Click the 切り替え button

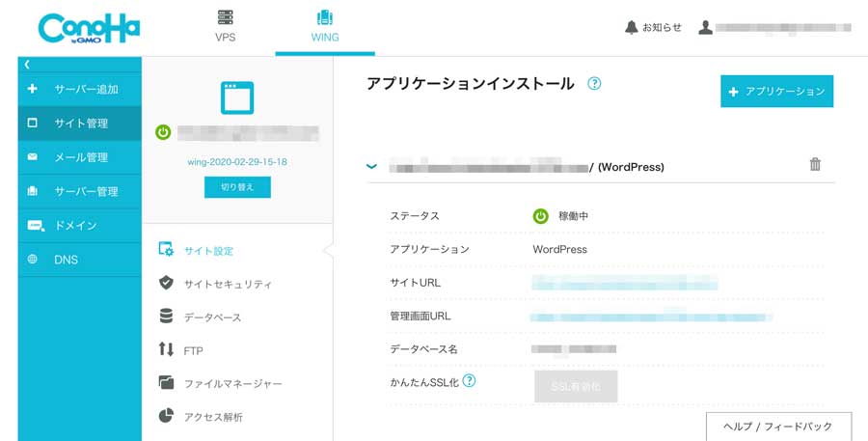point(237,187)
